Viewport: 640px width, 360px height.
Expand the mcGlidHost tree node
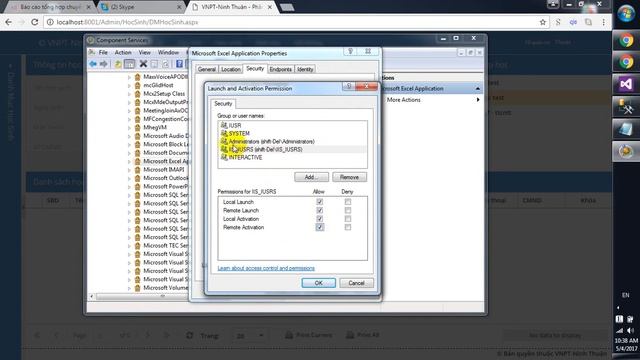[x=129, y=85]
